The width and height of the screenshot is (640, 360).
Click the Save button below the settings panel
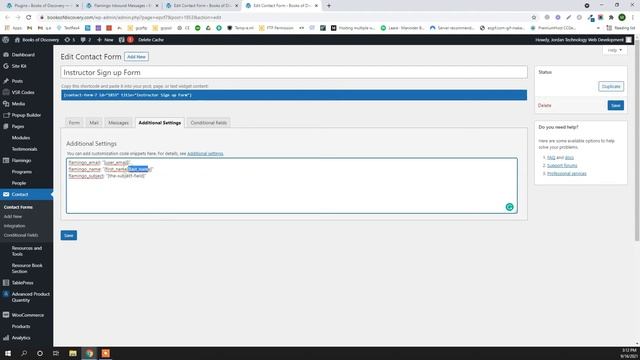(69, 236)
